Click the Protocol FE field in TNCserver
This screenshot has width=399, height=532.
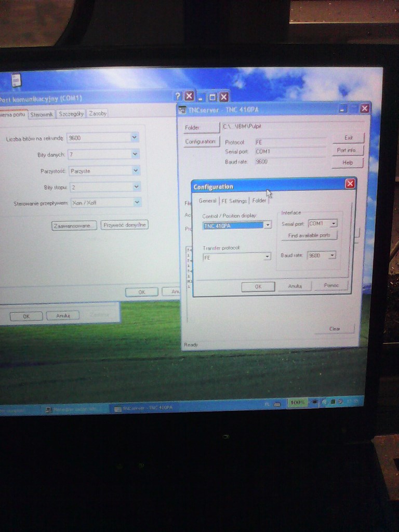tap(290, 142)
